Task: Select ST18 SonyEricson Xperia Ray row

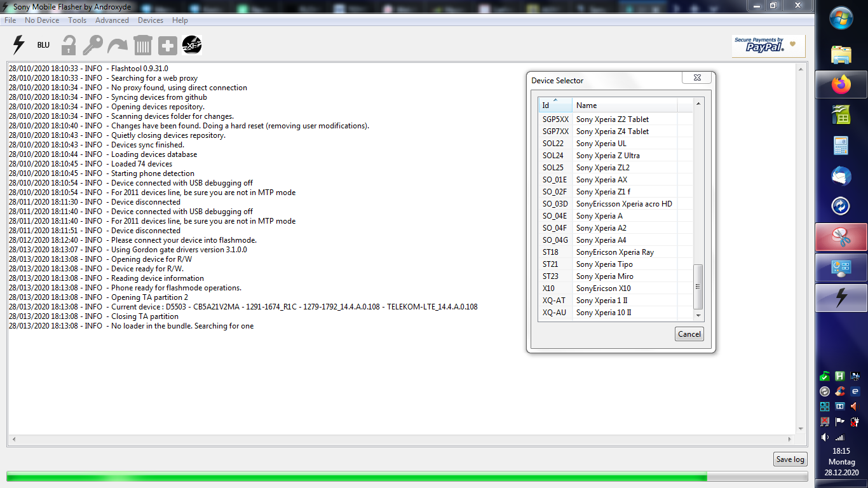Action: tap(616, 252)
